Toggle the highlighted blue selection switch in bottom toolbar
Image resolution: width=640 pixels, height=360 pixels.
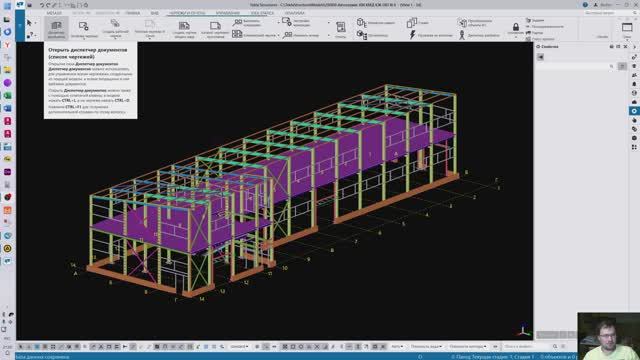click(37, 347)
